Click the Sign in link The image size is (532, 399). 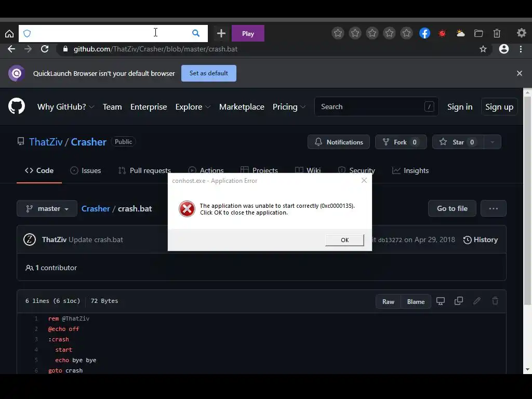point(460,107)
